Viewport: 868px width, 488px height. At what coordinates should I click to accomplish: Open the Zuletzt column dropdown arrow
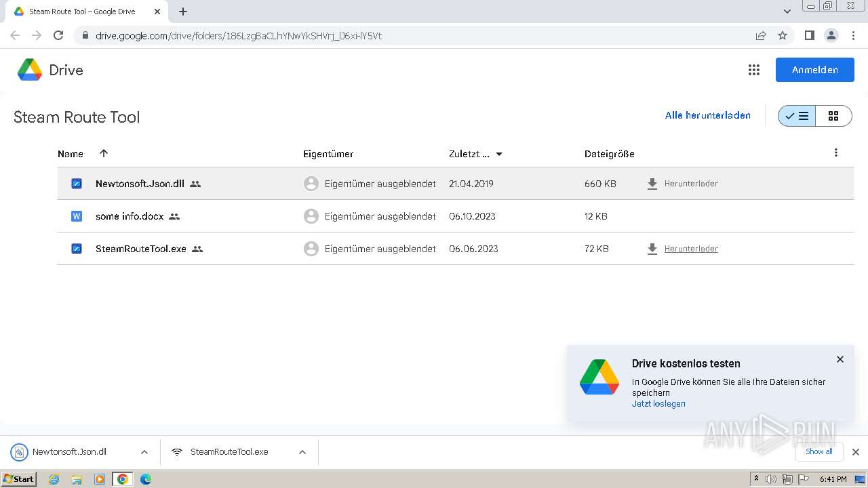[x=499, y=154]
